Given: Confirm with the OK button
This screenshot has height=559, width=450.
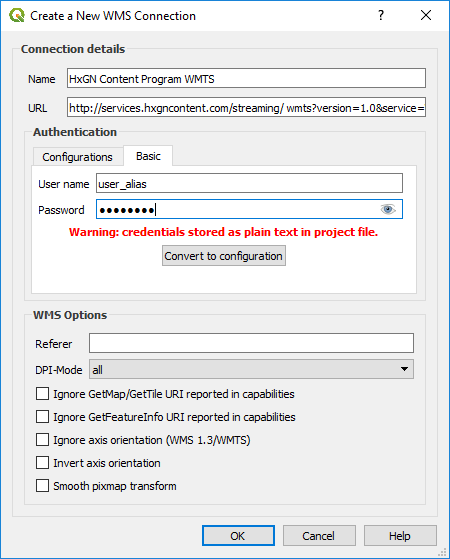Looking at the screenshot, I should pyautogui.click(x=238, y=535).
